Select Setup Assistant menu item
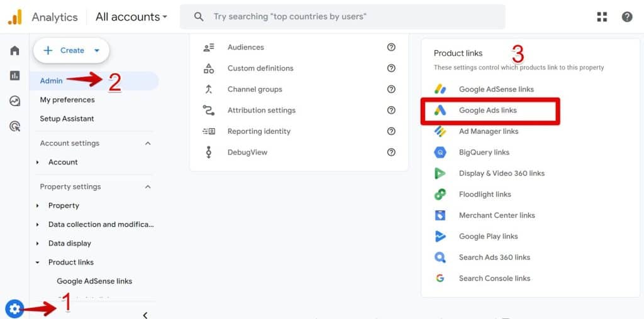 [x=67, y=119]
